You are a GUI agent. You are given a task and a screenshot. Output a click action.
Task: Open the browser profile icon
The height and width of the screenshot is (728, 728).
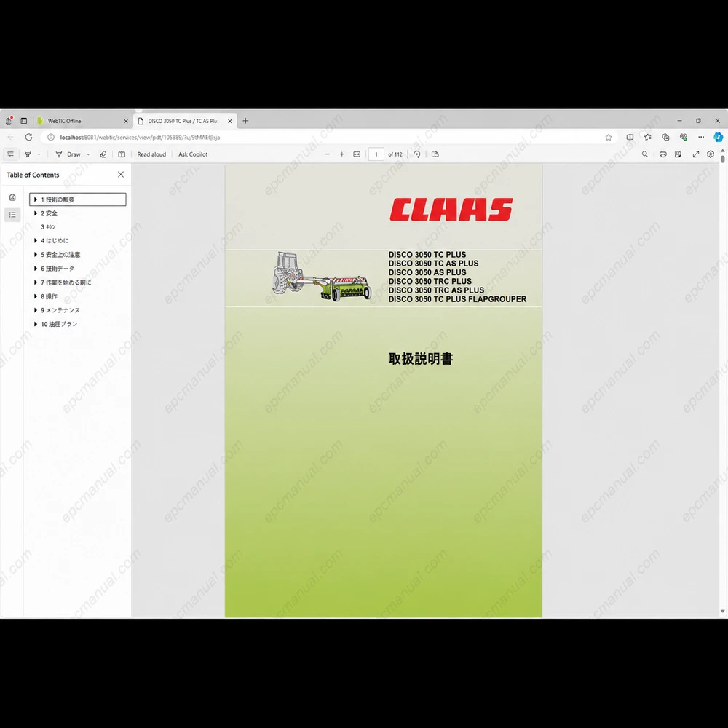tap(9, 121)
